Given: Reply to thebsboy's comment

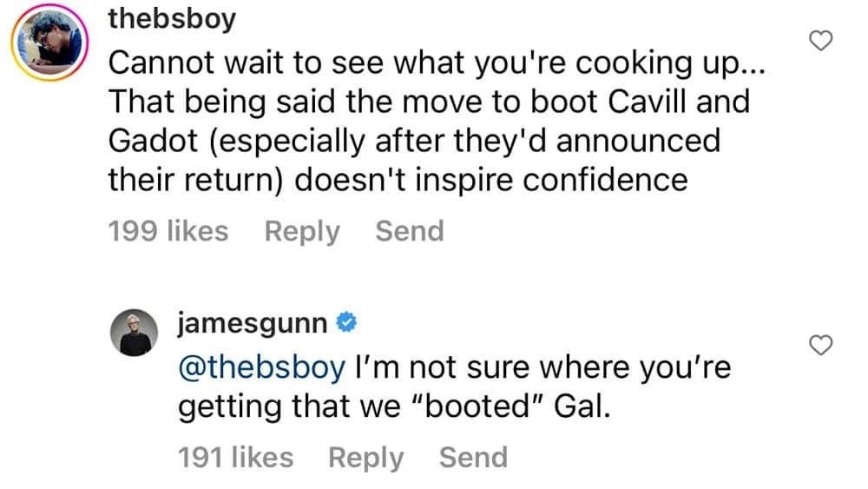Looking at the screenshot, I should 301,231.
